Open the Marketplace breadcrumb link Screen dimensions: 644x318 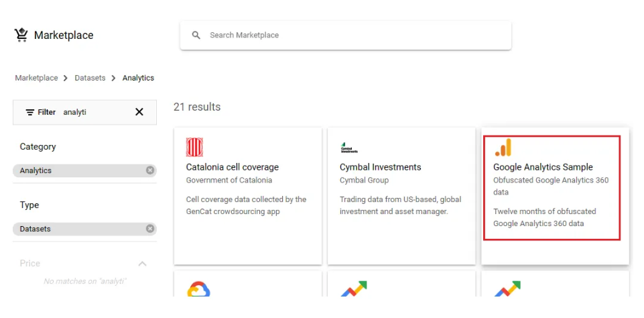point(37,78)
